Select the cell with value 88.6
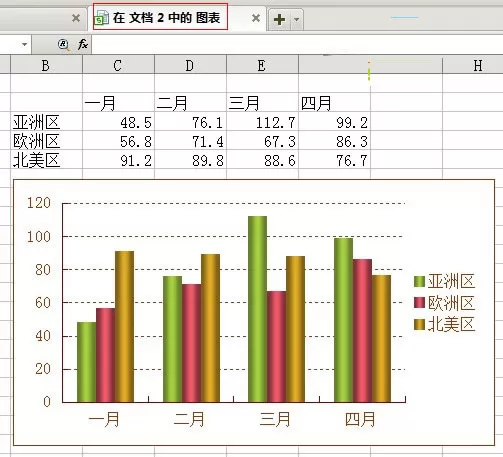Viewport: 503px width, 457px height. click(x=262, y=159)
